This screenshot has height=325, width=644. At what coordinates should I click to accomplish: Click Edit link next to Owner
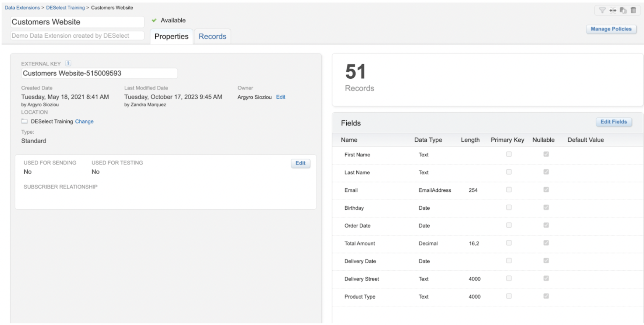click(281, 97)
